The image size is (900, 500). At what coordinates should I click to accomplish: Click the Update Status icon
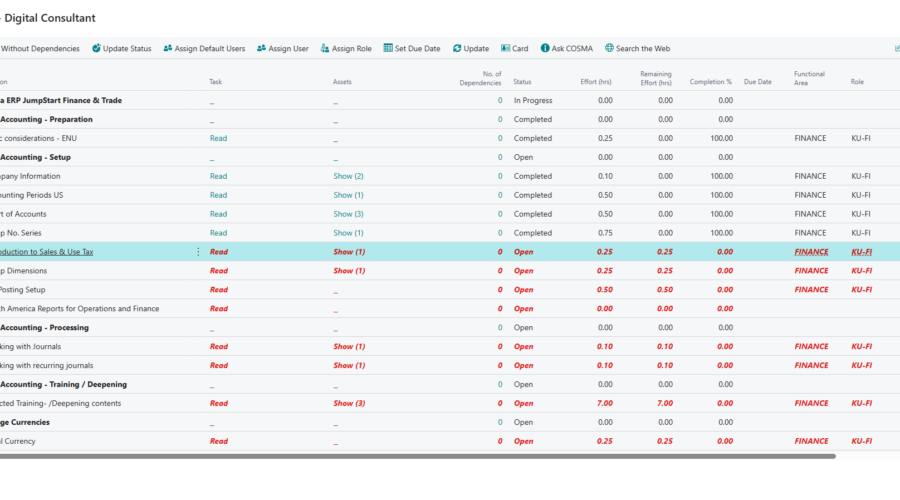point(96,48)
